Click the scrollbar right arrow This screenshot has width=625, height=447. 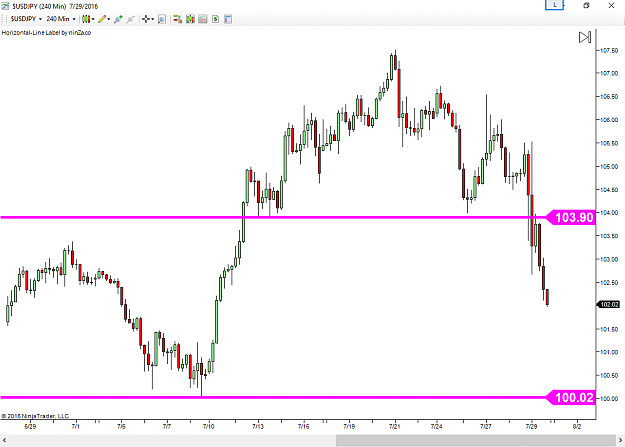tap(621, 441)
